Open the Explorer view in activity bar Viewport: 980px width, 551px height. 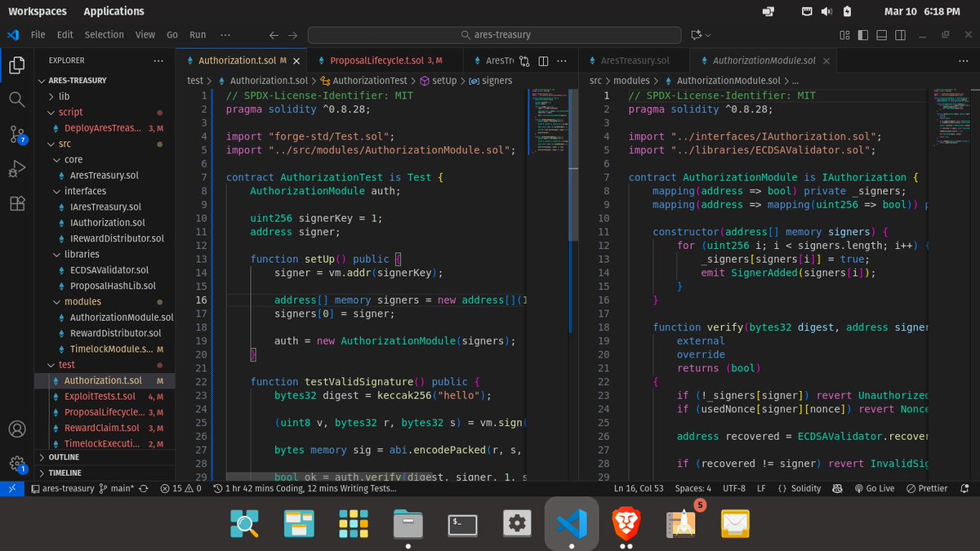17,64
